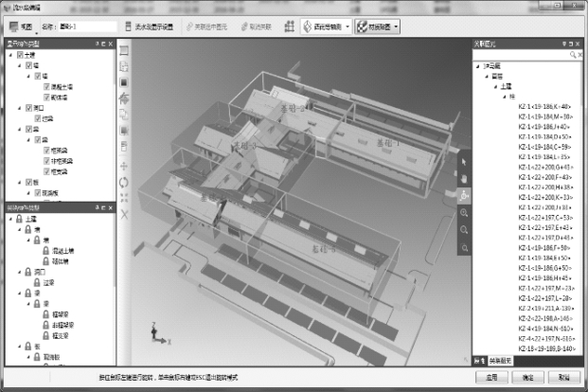Click the bottom small magnifier zoom icon
The image size is (588, 392).
[464, 248]
